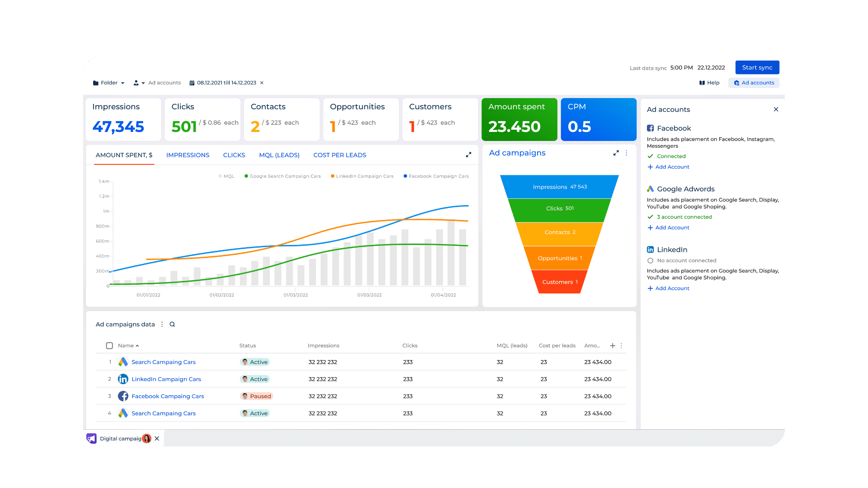Open the Ad campaigns three-dot menu
The image size is (868, 488).
pyautogui.click(x=627, y=153)
